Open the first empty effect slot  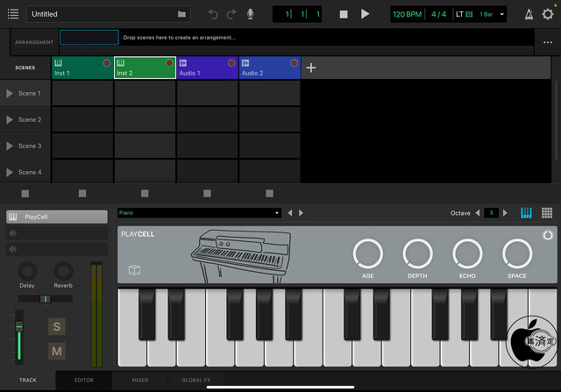tap(57, 233)
